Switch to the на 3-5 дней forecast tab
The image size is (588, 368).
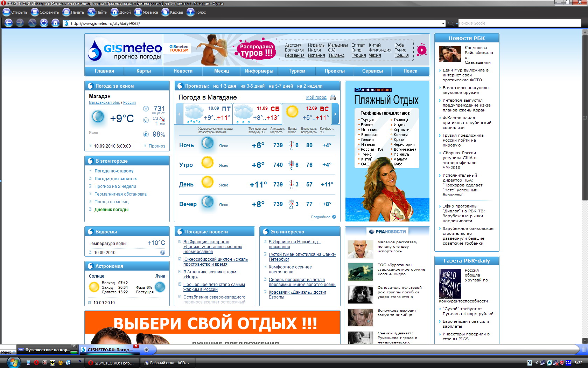pyautogui.click(x=252, y=86)
